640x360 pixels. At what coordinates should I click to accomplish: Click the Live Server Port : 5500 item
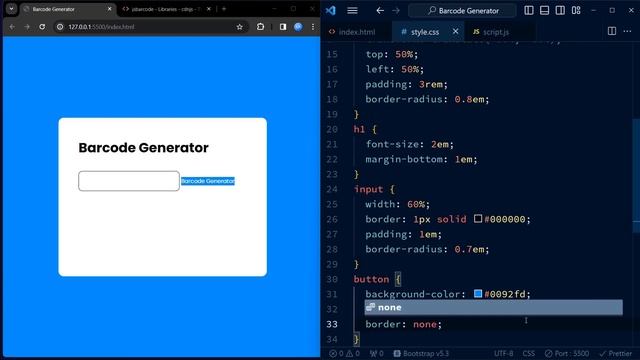pyautogui.click(x=567, y=353)
